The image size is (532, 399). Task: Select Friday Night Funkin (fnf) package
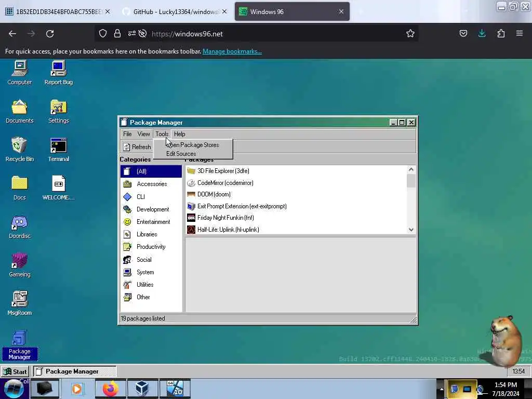[x=296, y=218]
